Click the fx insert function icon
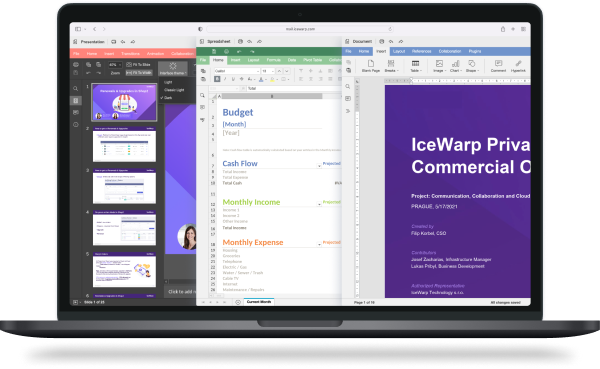The width and height of the screenshot is (600, 369). [x=243, y=88]
